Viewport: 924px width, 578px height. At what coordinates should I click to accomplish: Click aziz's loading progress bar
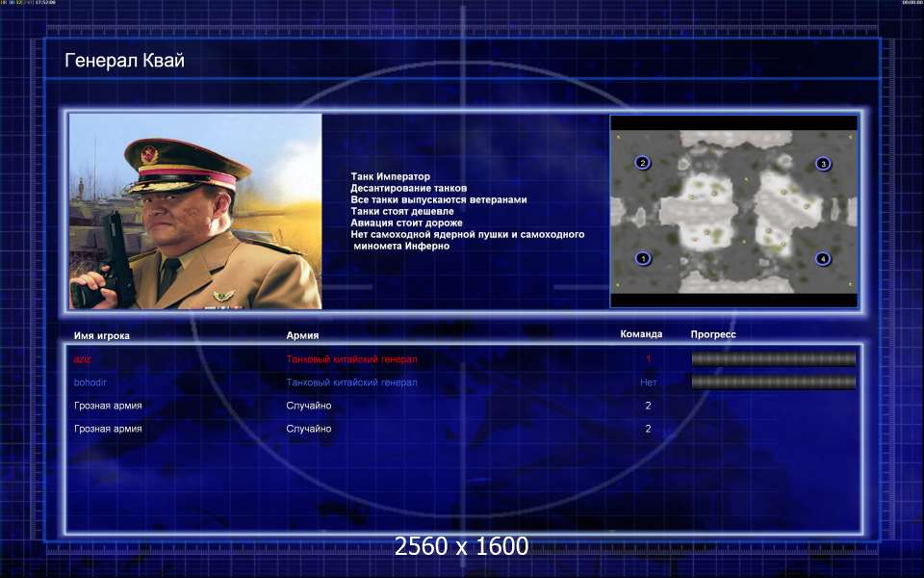(x=773, y=358)
